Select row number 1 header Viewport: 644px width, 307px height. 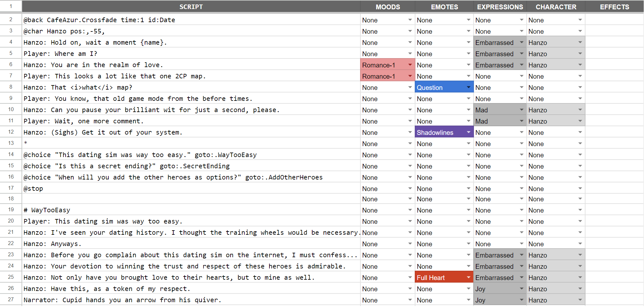tap(11, 6)
